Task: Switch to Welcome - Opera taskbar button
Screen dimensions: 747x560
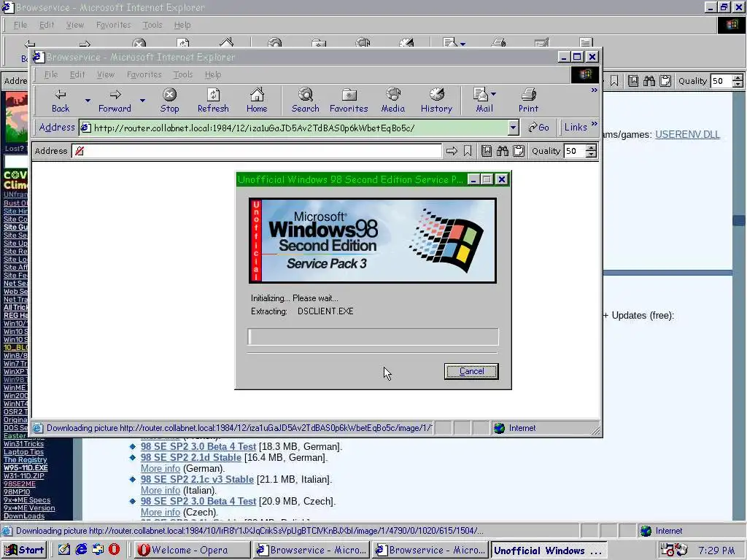Action: 192,550
